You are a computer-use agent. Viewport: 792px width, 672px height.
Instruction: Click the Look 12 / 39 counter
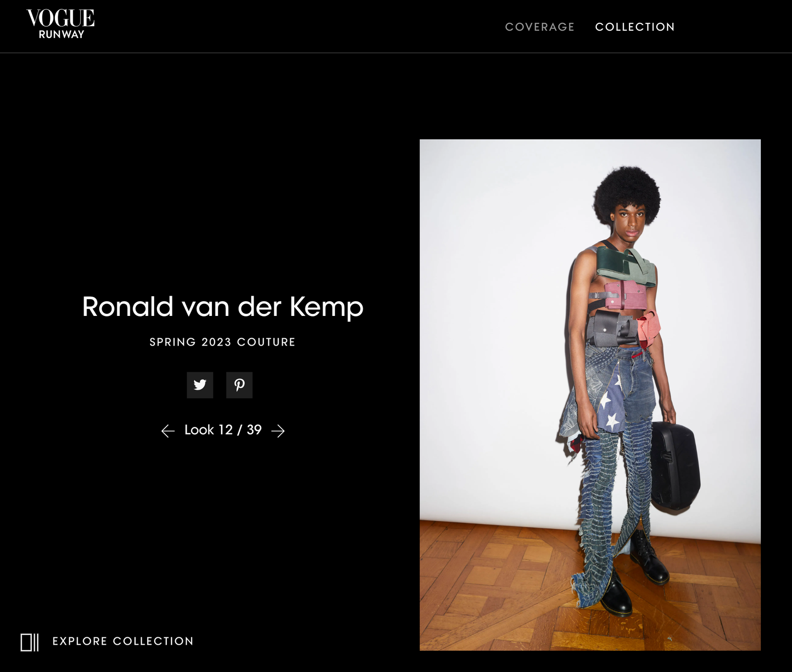coord(223,430)
